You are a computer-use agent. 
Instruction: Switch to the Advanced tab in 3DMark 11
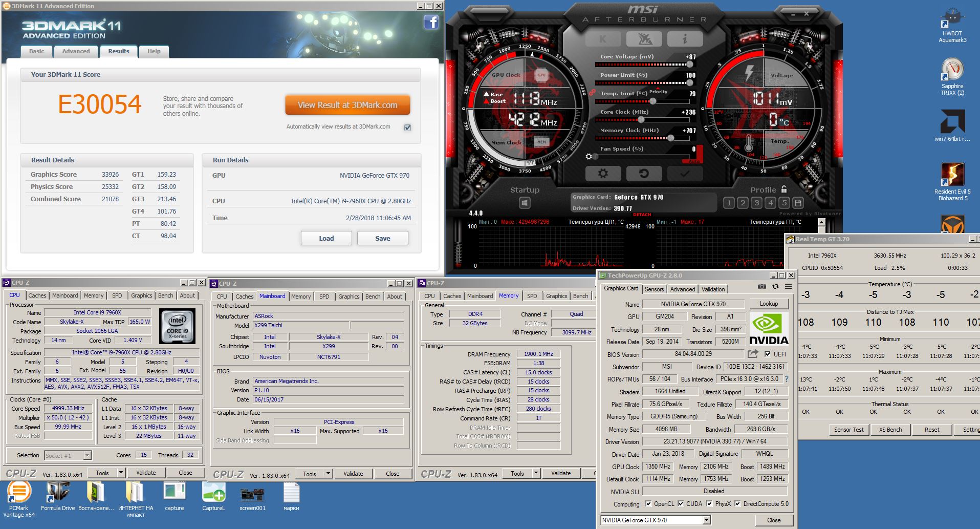[76, 51]
